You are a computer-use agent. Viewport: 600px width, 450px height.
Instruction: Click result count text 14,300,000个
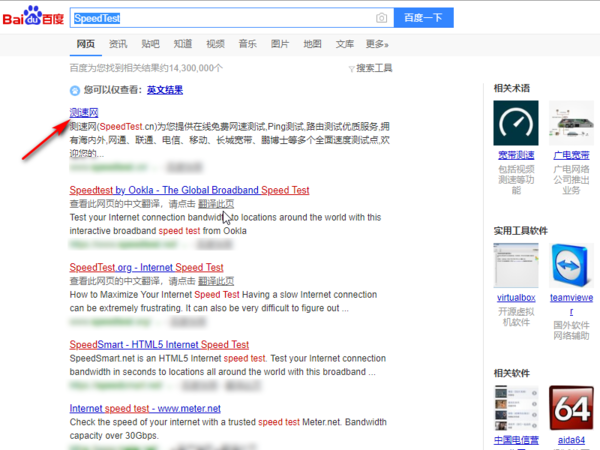tap(196, 68)
